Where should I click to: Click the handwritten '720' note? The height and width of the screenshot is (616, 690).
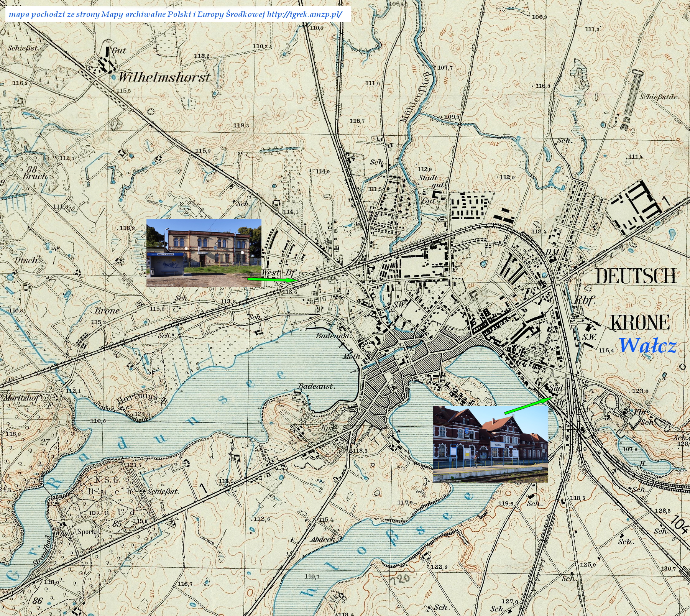tap(399, 578)
